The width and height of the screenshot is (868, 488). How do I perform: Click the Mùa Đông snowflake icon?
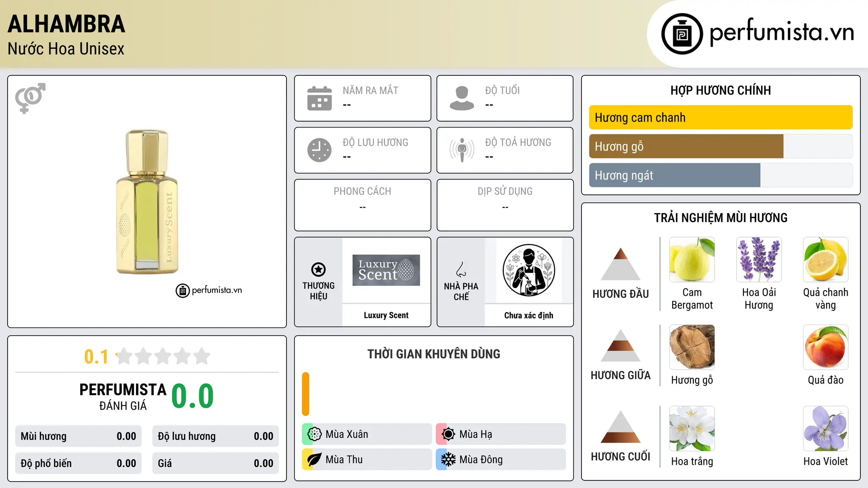click(x=448, y=460)
